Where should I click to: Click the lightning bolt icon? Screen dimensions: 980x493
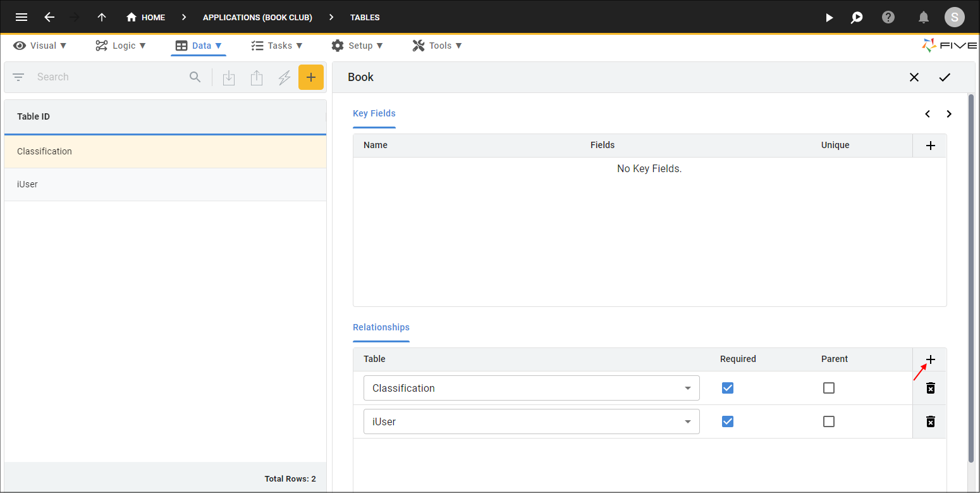tap(285, 78)
